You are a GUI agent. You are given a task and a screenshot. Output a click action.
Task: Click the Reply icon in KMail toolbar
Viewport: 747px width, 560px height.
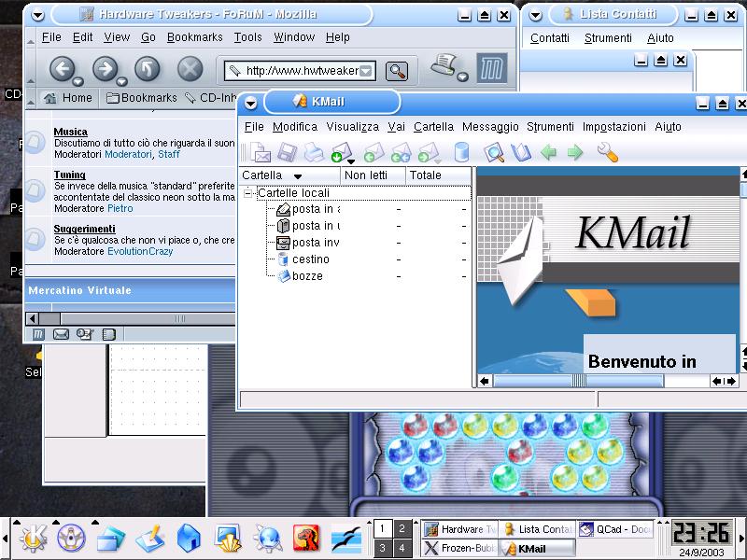373,153
